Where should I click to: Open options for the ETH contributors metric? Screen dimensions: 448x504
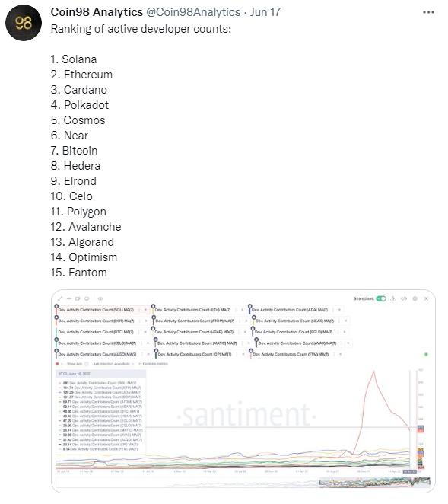pos(236,310)
